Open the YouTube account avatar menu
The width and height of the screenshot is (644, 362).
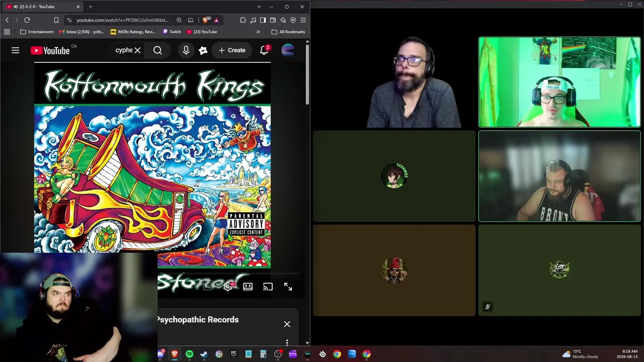[288, 50]
